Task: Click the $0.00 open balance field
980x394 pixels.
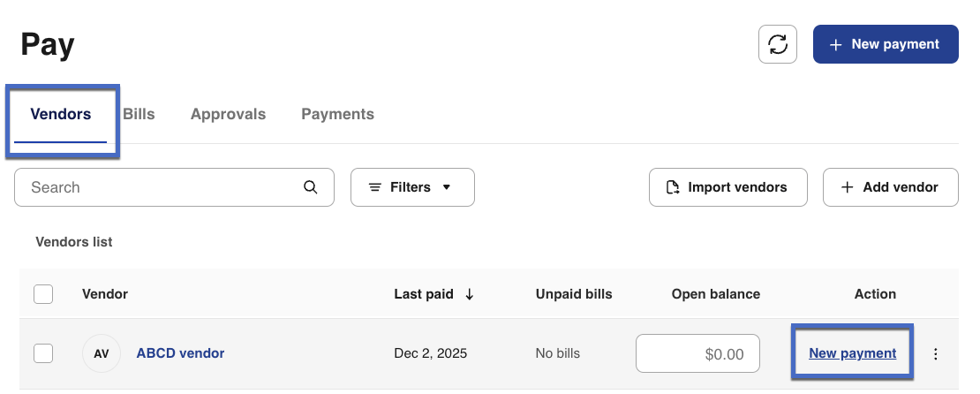Action: click(x=697, y=353)
